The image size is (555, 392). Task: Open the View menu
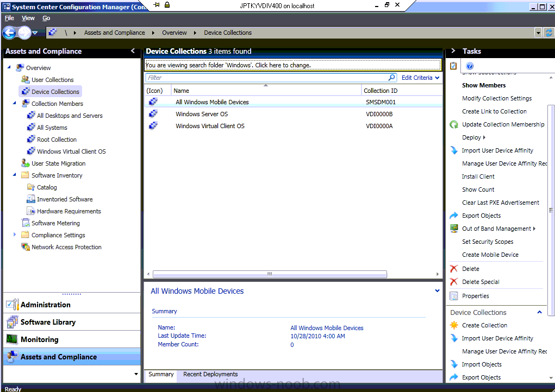point(28,18)
